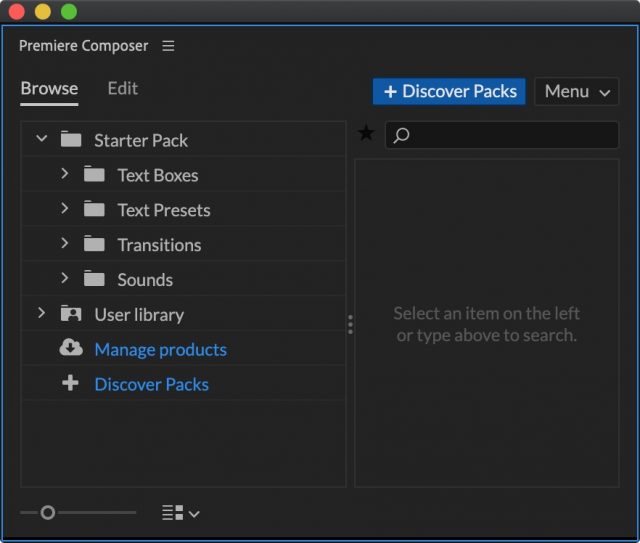Open the Menu dropdown
The image size is (640, 543).
tap(576, 92)
